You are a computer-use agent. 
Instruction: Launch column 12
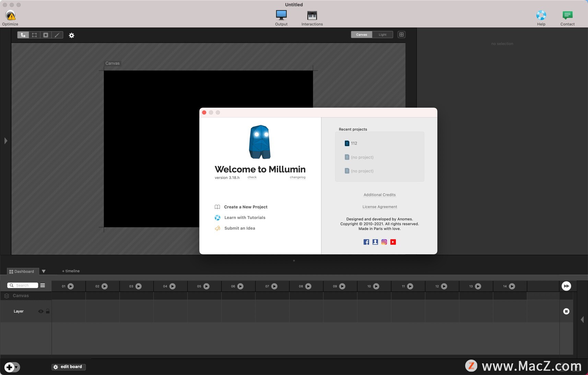click(x=444, y=286)
